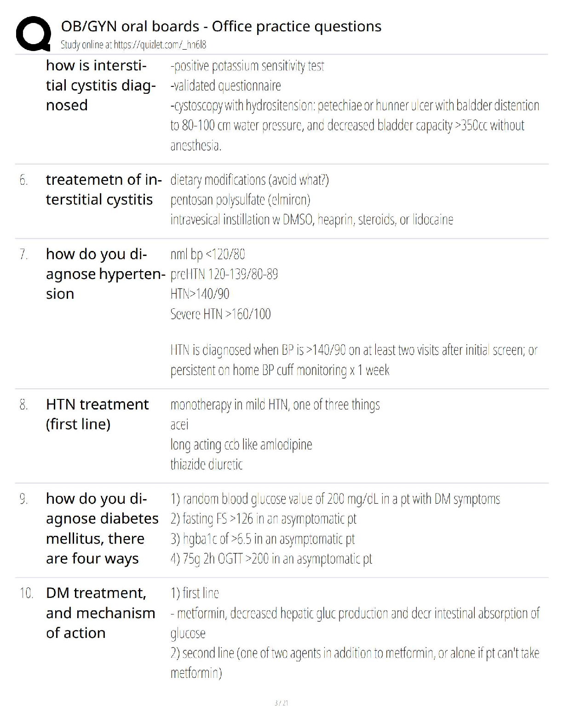Viewport: 563px width, 728px height.
Task: Click the 'long acting ccb like amlodipine' line
Action: (241, 444)
